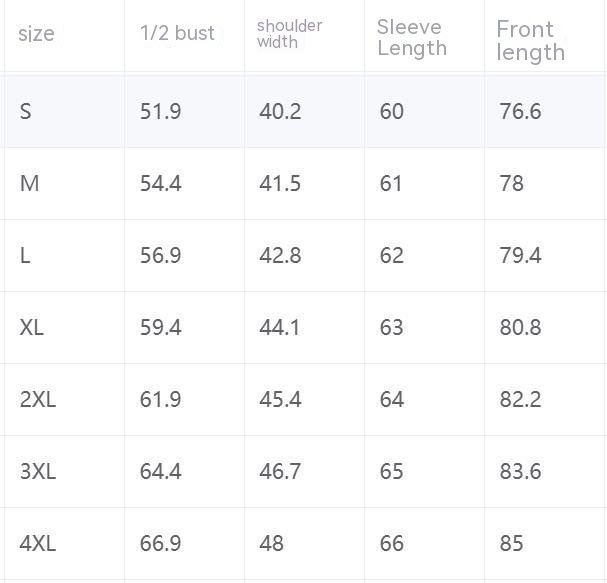Click the 4XL size row label
The image size is (607, 583).
38,543
